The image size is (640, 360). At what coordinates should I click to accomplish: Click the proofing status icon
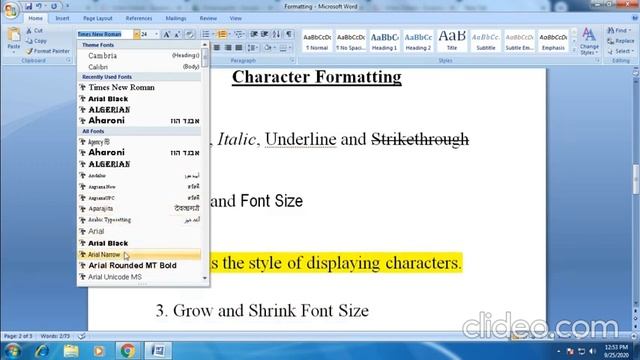tap(82, 336)
